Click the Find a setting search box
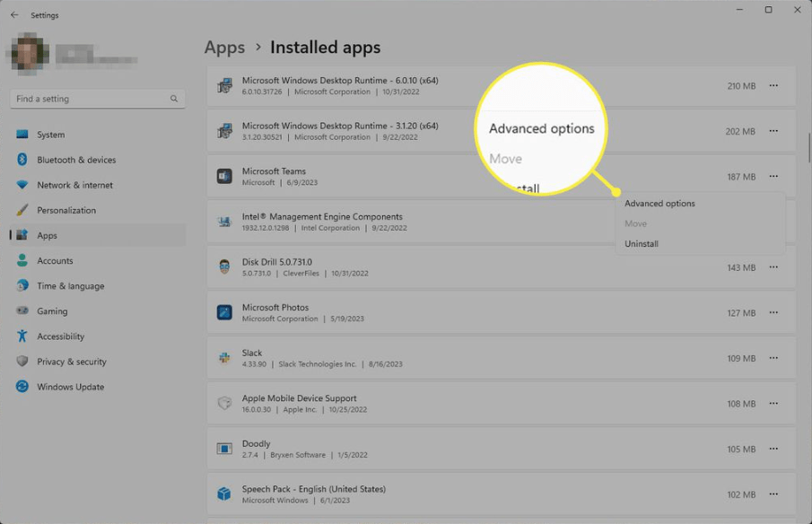This screenshot has width=812, height=524. (x=98, y=99)
